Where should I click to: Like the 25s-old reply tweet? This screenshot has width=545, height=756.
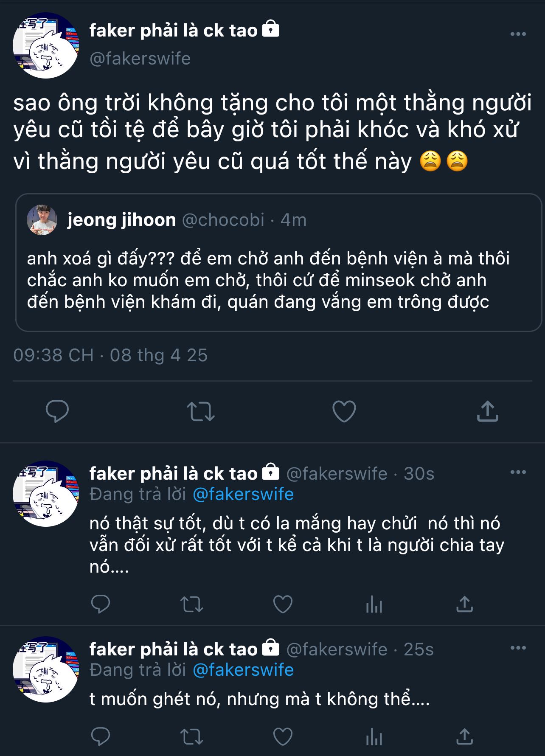[283, 737]
